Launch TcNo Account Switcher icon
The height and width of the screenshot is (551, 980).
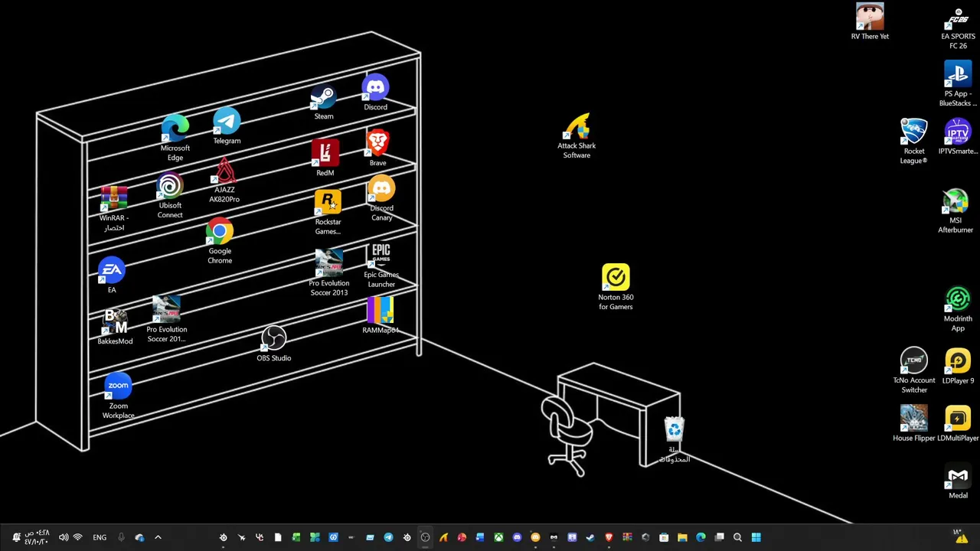coord(913,370)
